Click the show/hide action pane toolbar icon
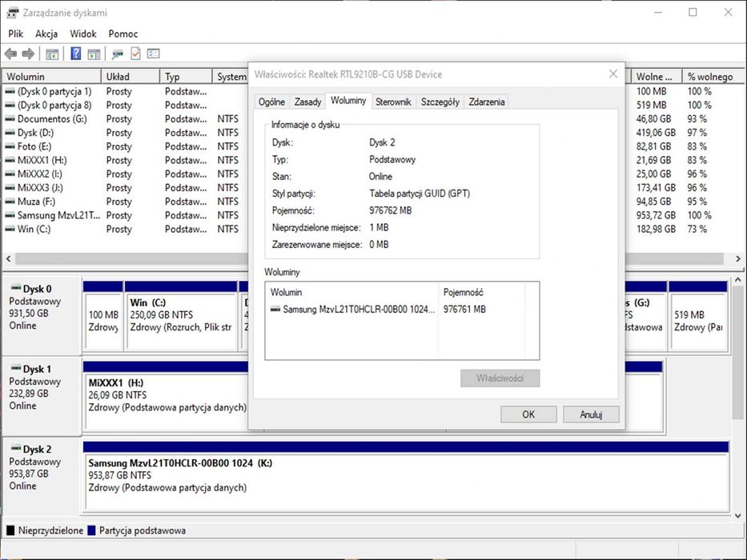 coord(94,54)
